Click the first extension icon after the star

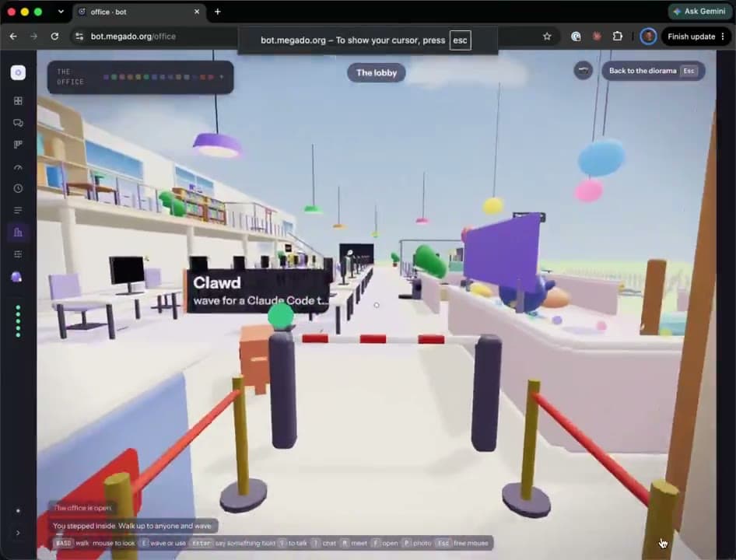576,36
